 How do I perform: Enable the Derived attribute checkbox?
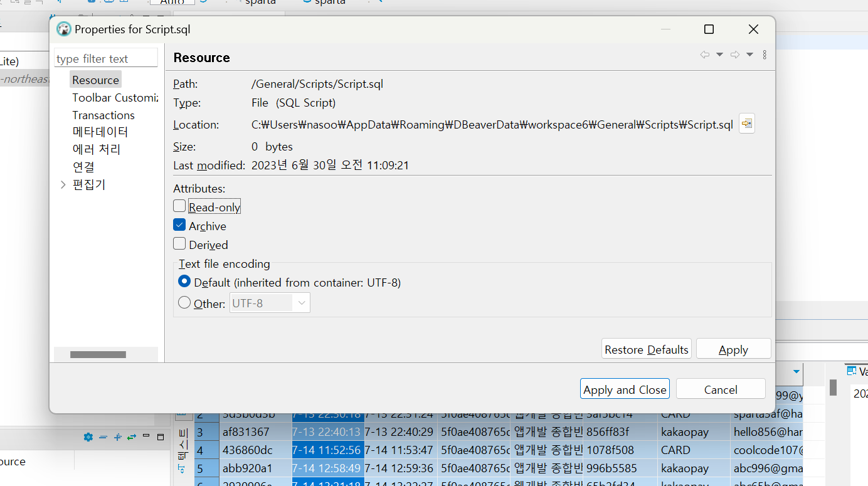pos(179,244)
